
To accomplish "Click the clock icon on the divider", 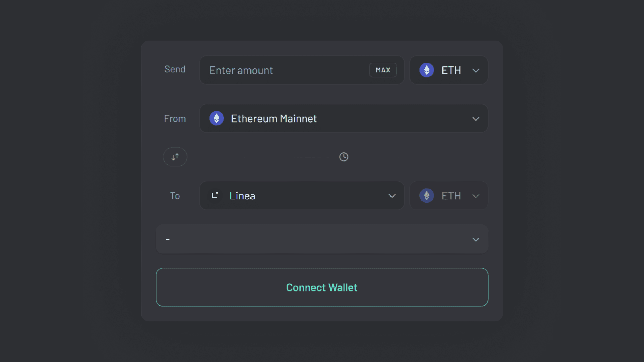I will point(344,157).
